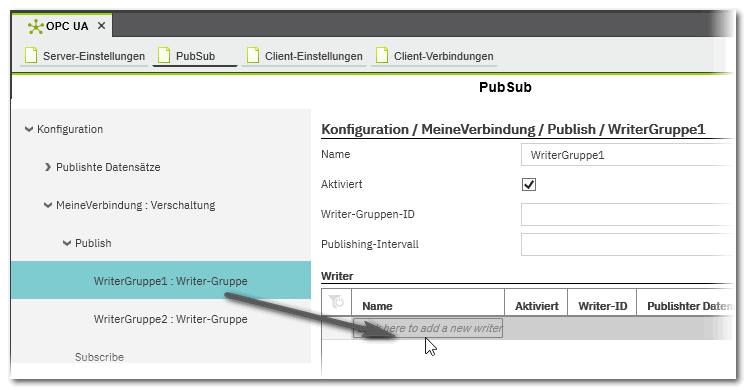The image size is (747, 390).
Task: Collapse the Konfiguration tree node
Action: click(29, 129)
